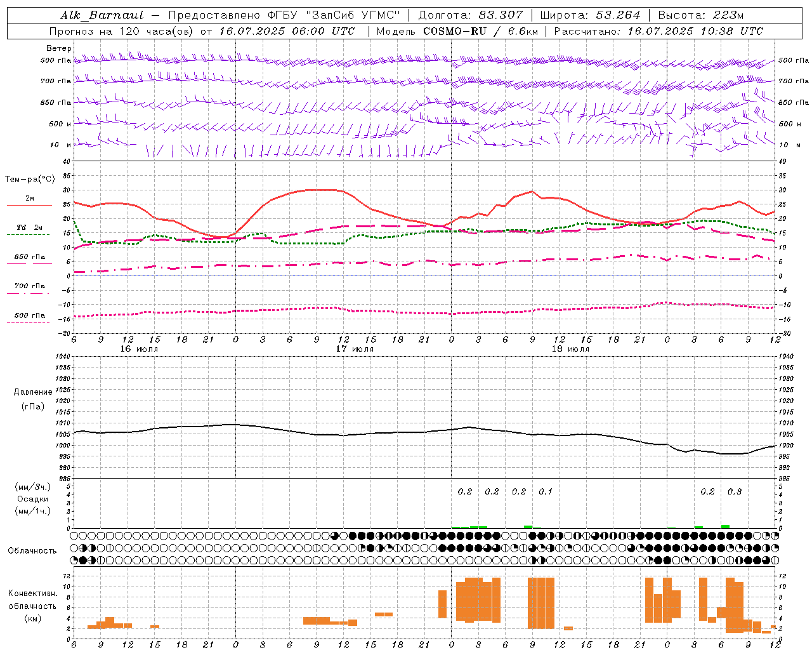Click the Давление pressure panel label

coord(33,392)
